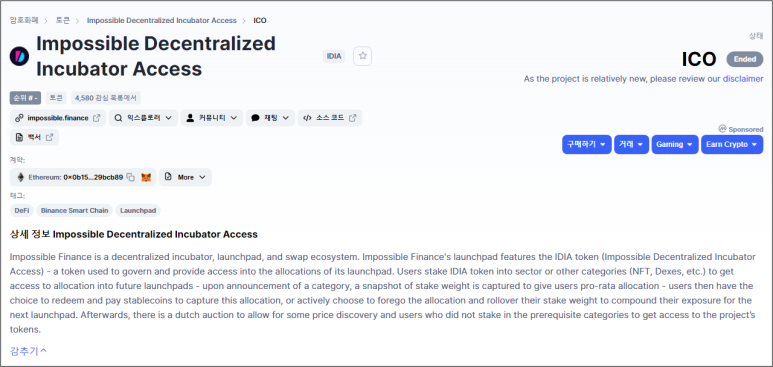Open the 백서 whitepaper document
Screen dimensions: 773x367
tap(35, 138)
